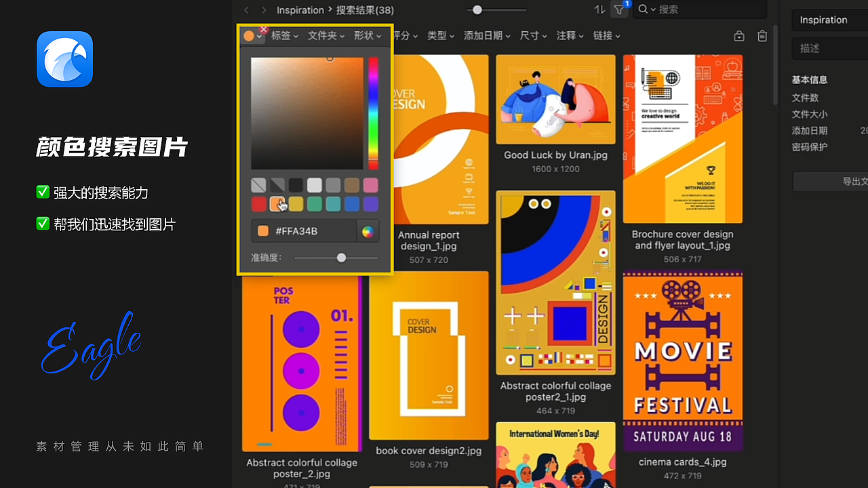The width and height of the screenshot is (868, 488).
Task: Click the Inspiration name field in right panel
Action: tap(830, 20)
